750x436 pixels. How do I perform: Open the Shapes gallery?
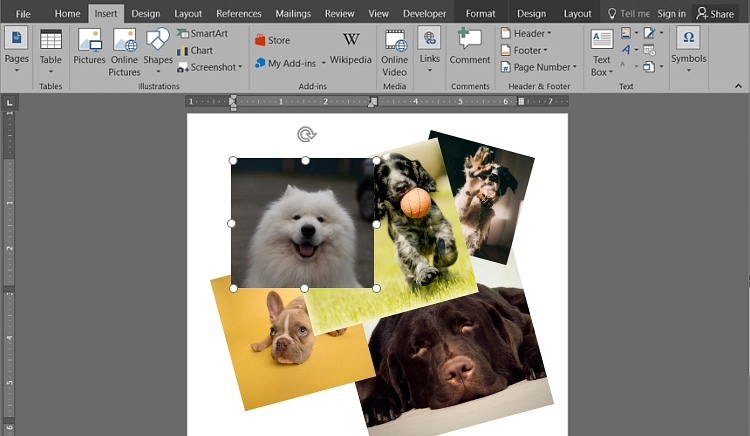(157, 51)
